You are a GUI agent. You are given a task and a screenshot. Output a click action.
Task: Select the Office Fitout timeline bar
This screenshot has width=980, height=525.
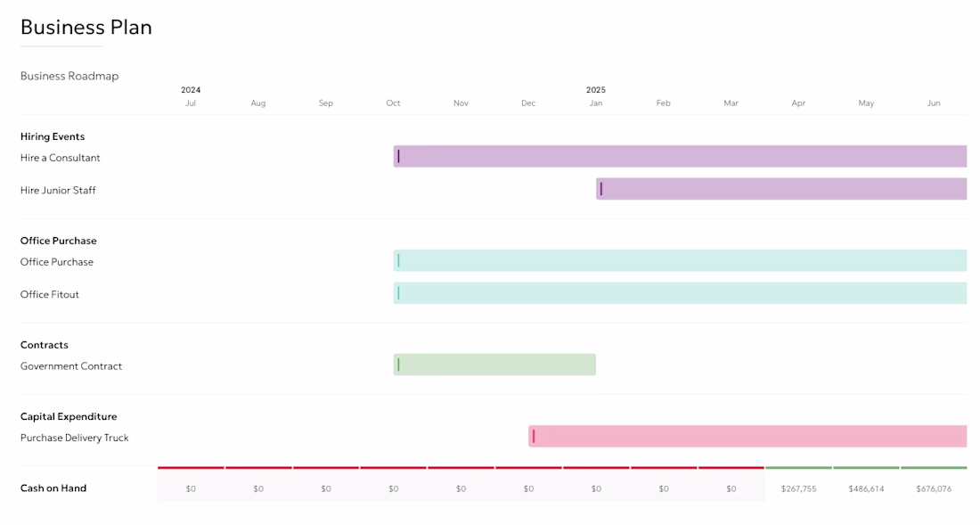coord(680,293)
